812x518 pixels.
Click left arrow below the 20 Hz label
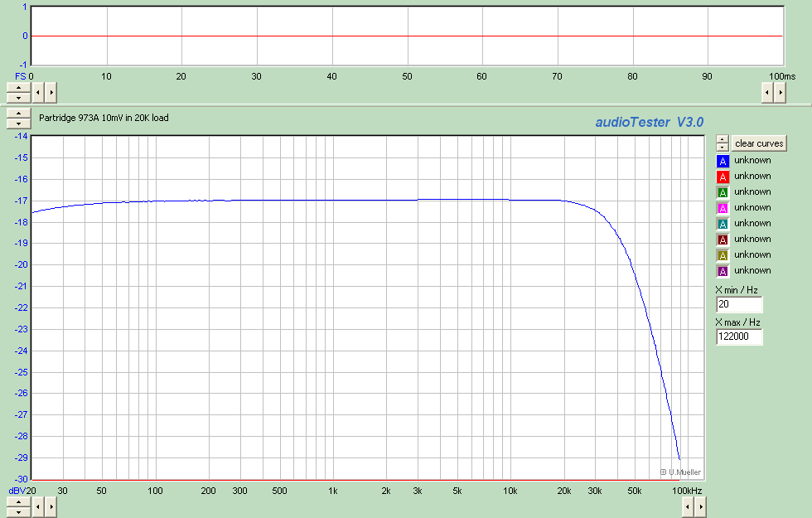coord(38,507)
